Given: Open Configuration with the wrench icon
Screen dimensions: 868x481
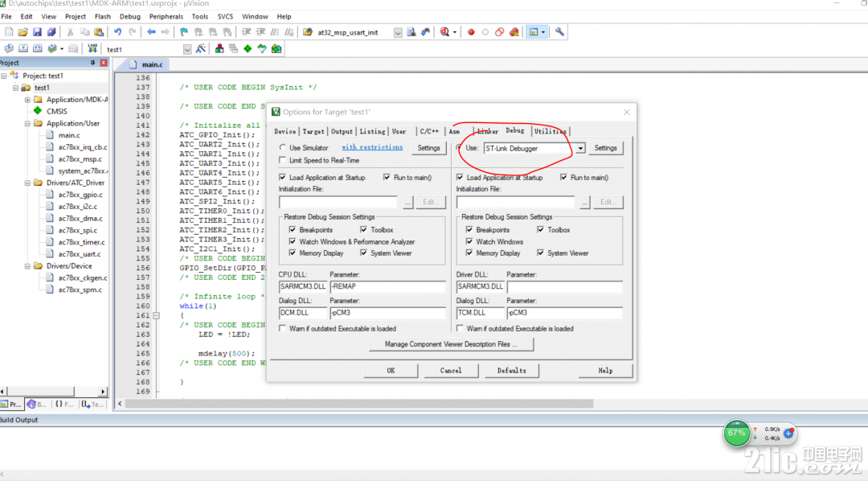Looking at the screenshot, I should 559,32.
